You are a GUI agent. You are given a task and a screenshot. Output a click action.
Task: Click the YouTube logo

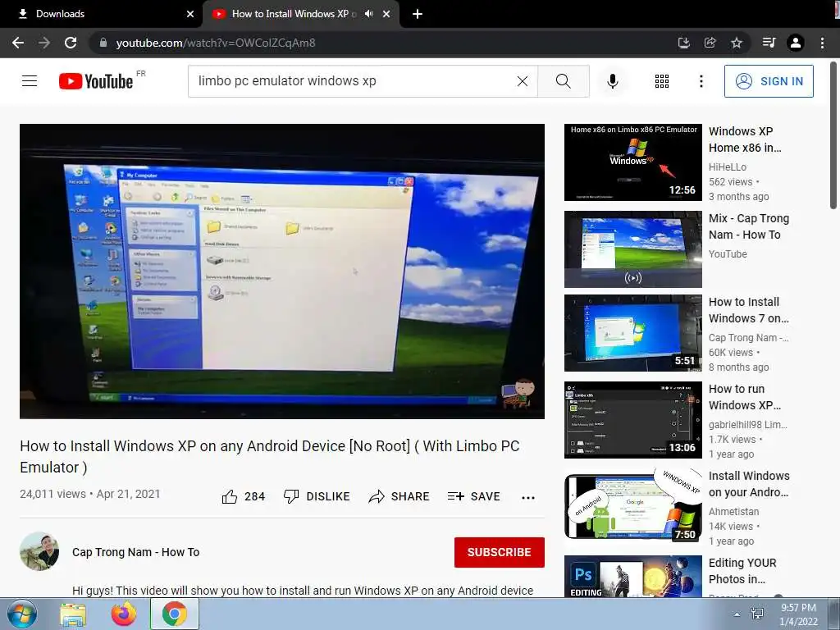(x=96, y=81)
